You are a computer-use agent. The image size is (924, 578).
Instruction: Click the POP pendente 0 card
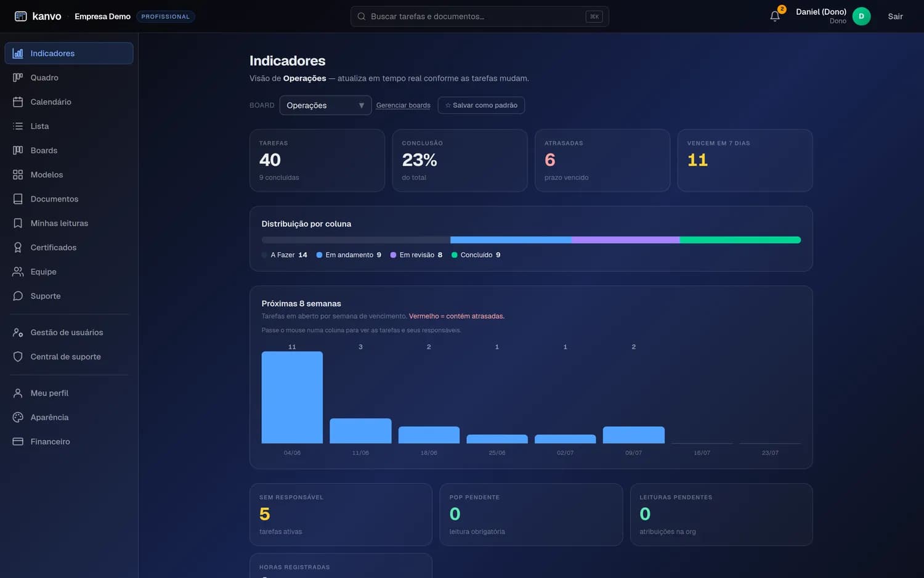[531, 515]
